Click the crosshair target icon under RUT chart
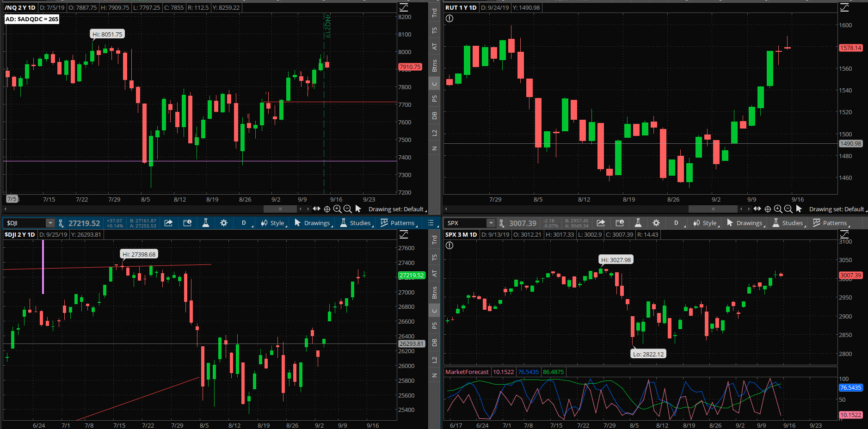The height and width of the screenshot is (429, 868). (768, 209)
